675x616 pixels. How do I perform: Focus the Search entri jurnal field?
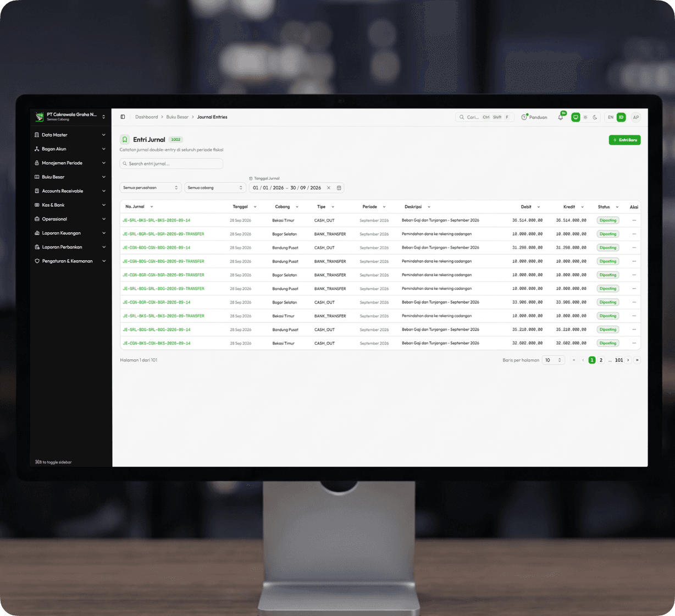(171, 164)
